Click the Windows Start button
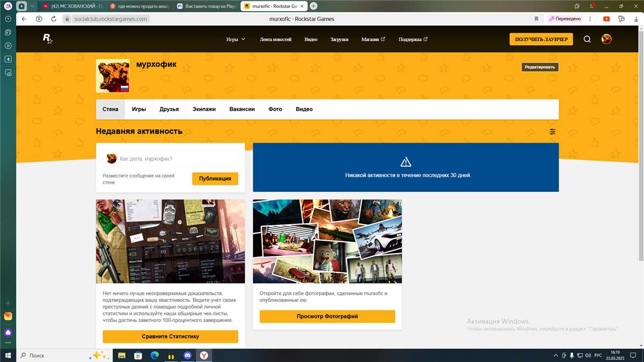 click(8, 355)
